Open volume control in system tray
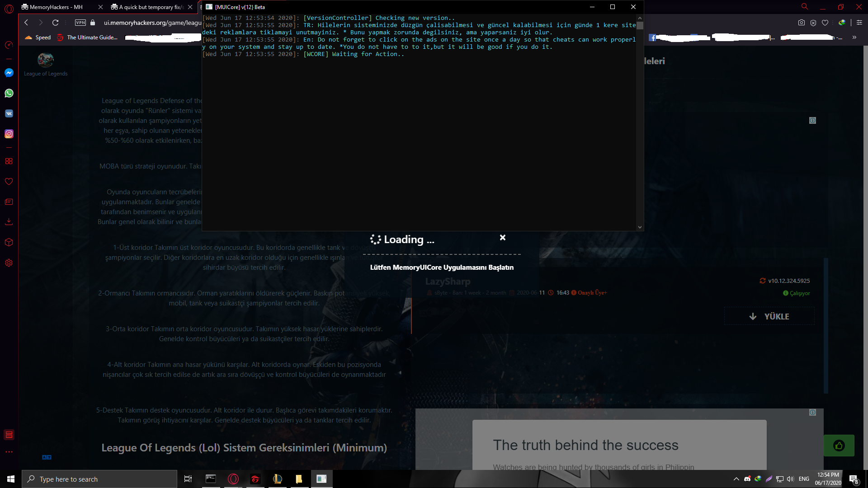 point(790,479)
